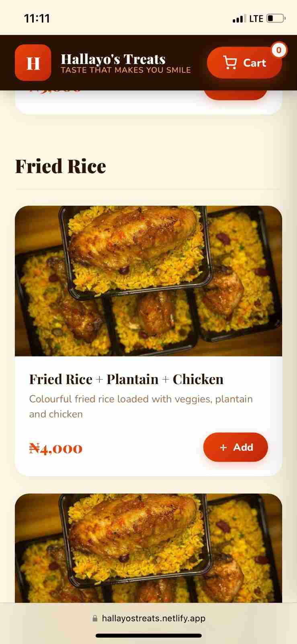Click the hallayostreats.netlify.app address field
The height and width of the screenshot is (644, 297).
tap(154, 618)
